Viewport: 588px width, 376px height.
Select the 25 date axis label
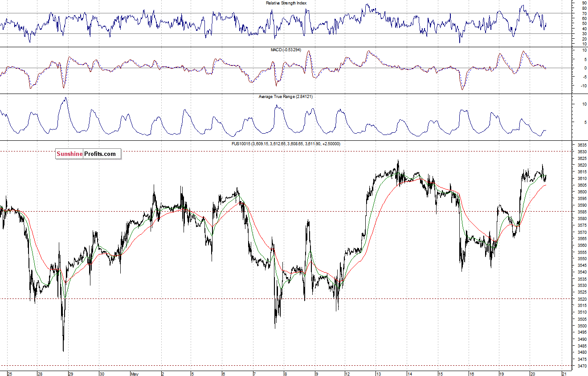10,374
